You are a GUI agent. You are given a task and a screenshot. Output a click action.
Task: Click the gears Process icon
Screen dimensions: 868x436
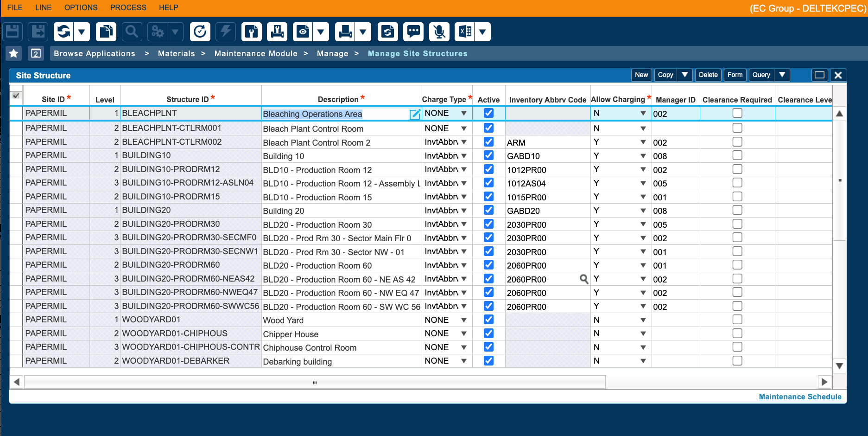[158, 32]
